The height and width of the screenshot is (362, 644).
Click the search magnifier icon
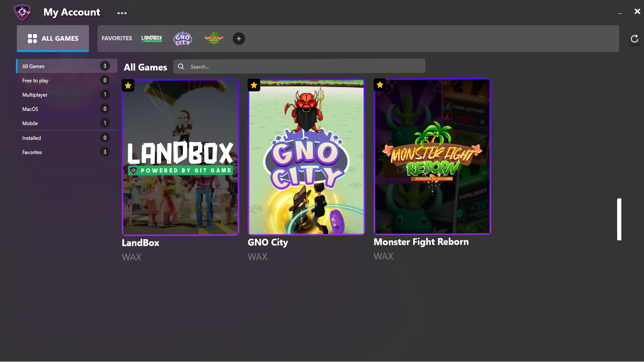click(x=181, y=66)
